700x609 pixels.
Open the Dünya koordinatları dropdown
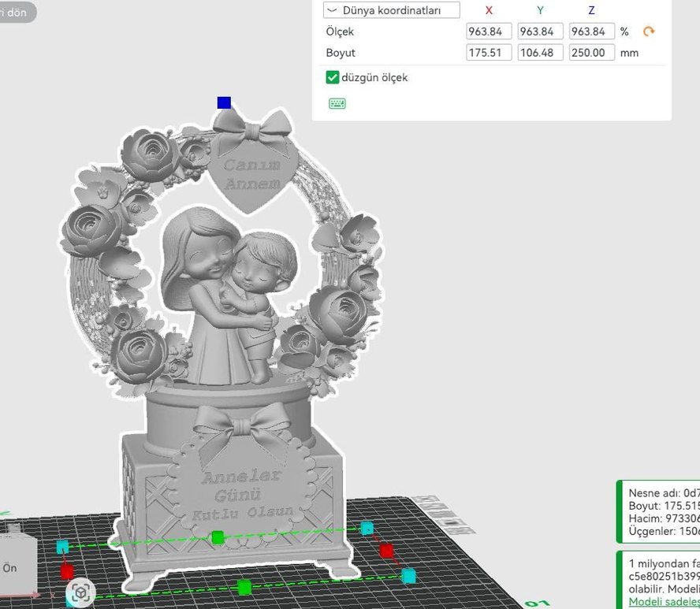coord(392,10)
